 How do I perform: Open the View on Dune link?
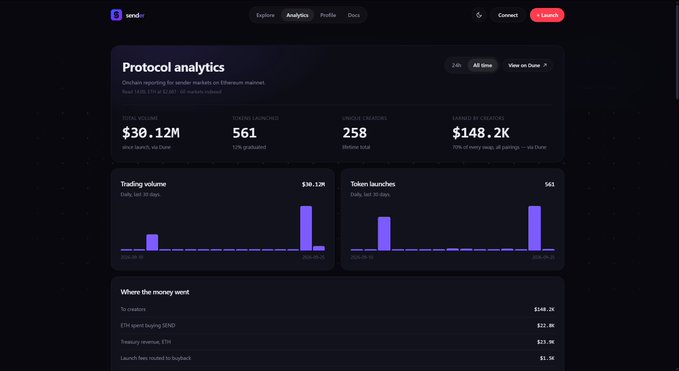tap(527, 65)
